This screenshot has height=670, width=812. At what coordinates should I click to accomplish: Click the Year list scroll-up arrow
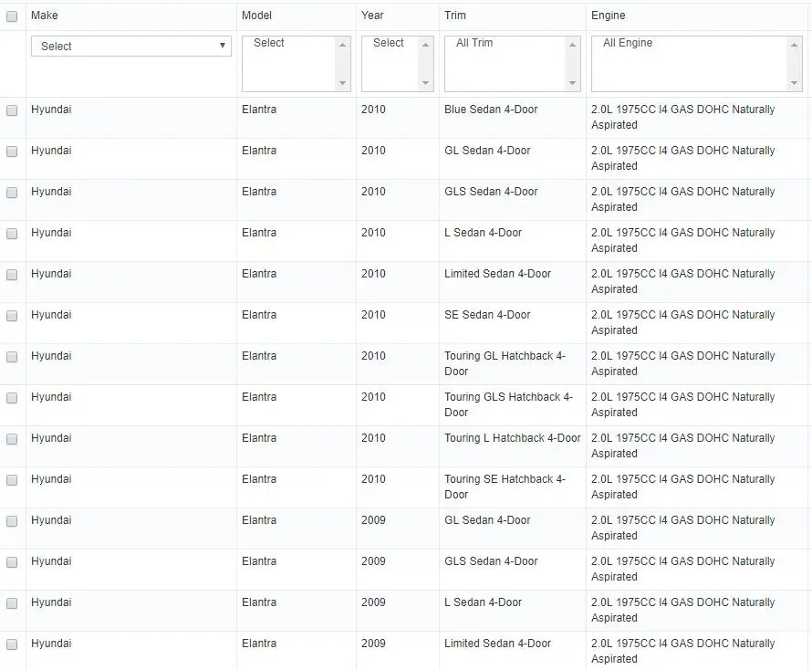pyautogui.click(x=425, y=45)
